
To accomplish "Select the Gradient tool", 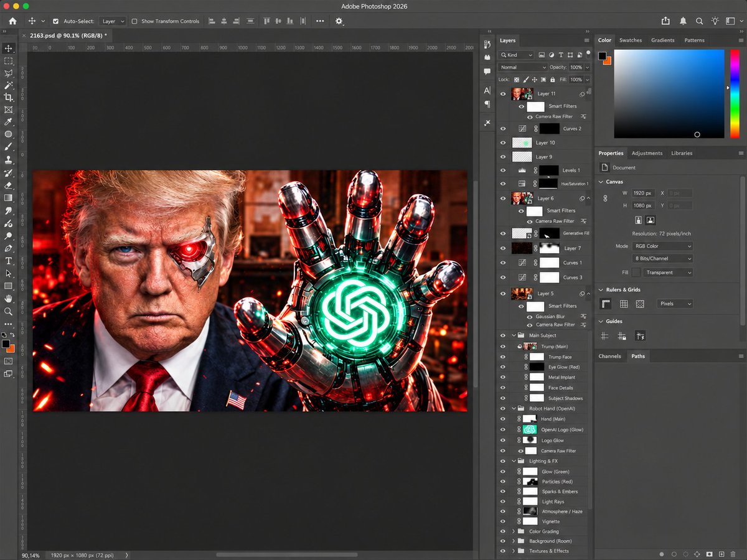I will pos(8,197).
